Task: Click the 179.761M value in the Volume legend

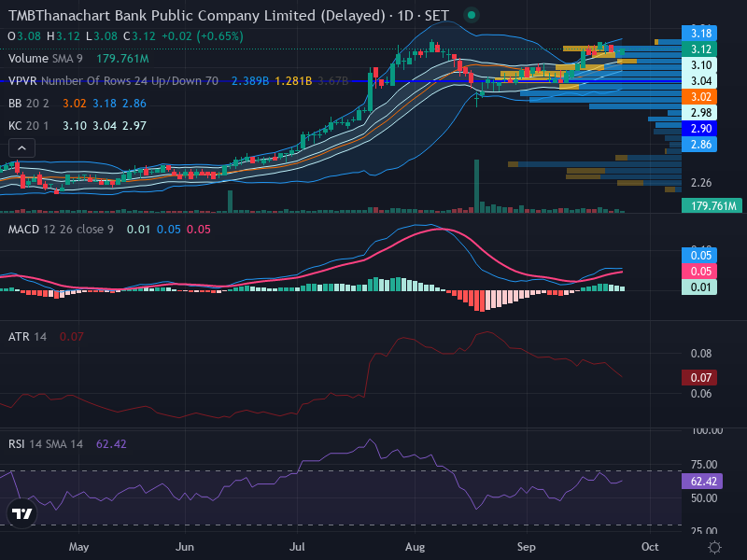Action: (122, 59)
